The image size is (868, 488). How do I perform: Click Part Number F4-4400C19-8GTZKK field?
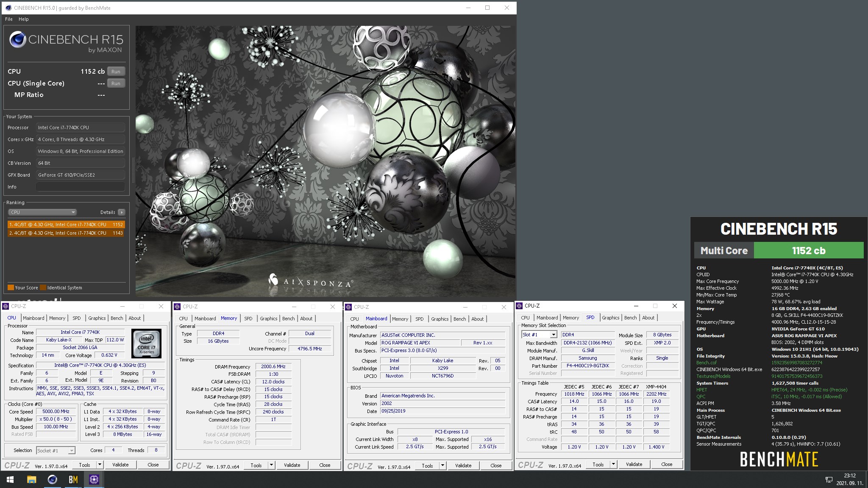[x=588, y=366]
